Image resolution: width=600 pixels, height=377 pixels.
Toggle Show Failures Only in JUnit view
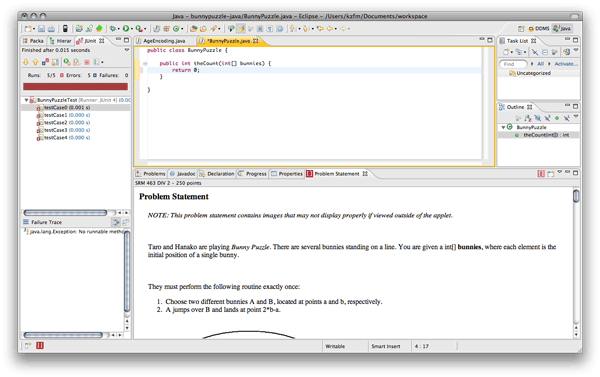45,62
